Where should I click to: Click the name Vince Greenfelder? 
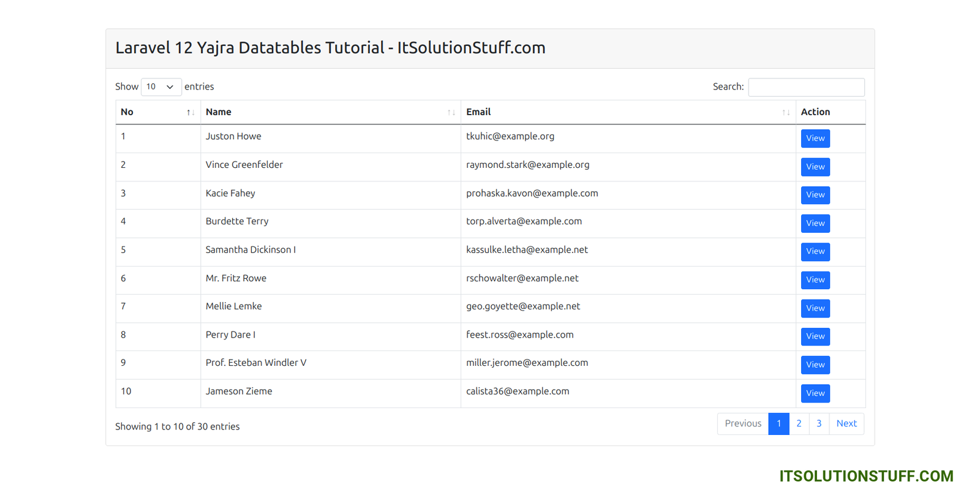[244, 165]
